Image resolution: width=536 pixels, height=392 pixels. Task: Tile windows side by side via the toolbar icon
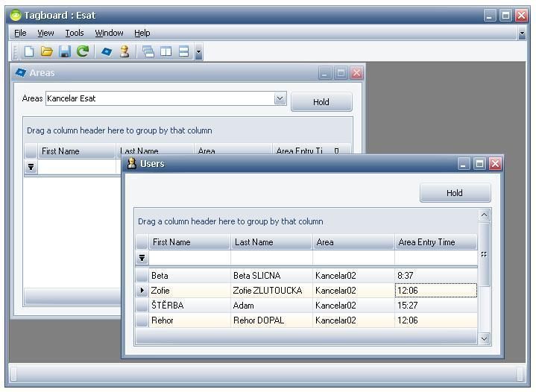(165, 51)
